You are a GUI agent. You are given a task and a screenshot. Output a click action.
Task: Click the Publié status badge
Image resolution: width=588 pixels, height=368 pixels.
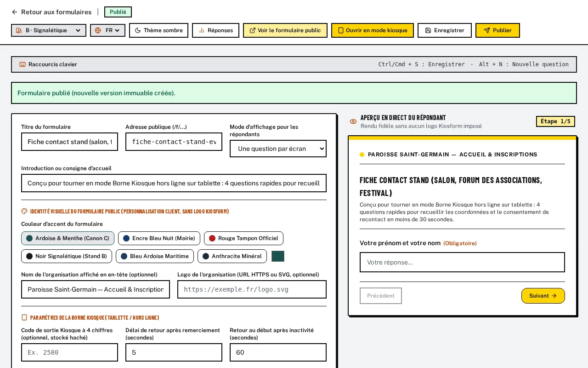(x=118, y=12)
